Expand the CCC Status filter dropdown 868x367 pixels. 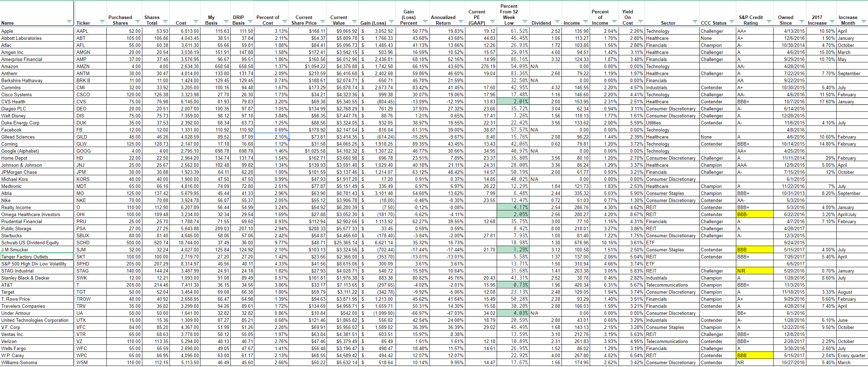click(x=732, y=22)
